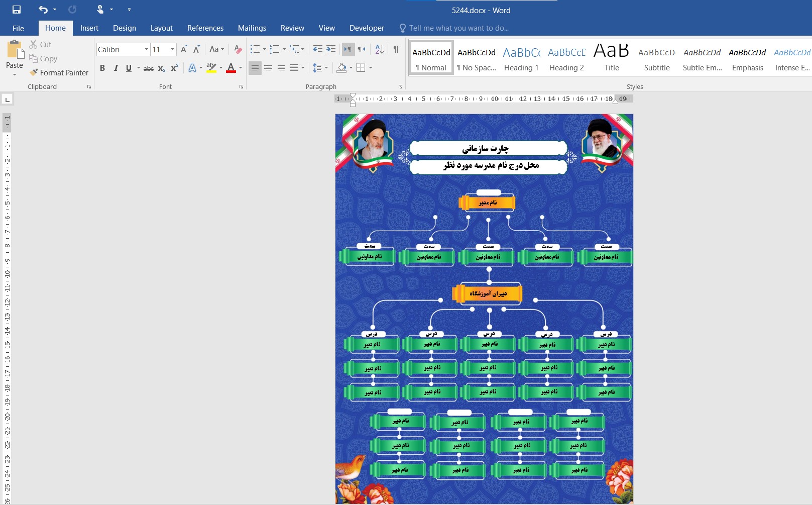The height and width of the screenshot is (505, 812).
Task: Open multilevel list dropdown
Action: 303,49
